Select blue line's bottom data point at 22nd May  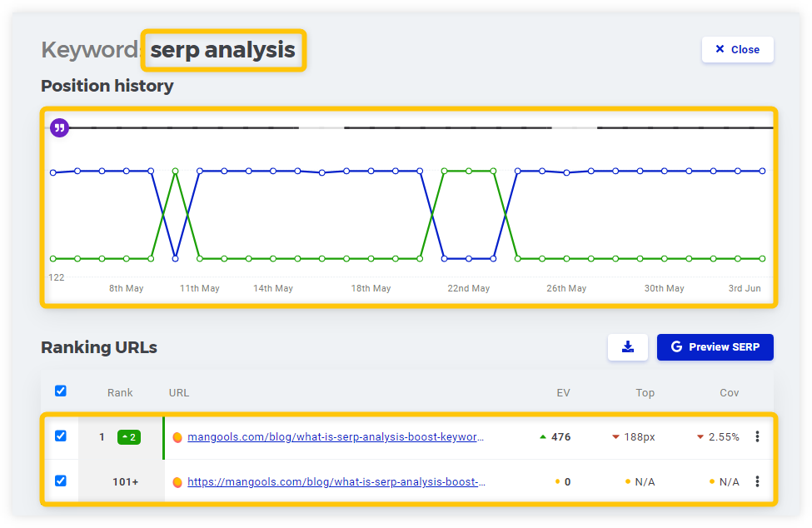coord(469,259)
